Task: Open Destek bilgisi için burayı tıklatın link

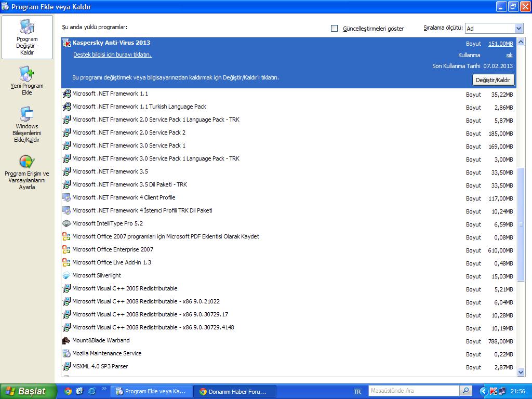Action: [x=112, y=55]
